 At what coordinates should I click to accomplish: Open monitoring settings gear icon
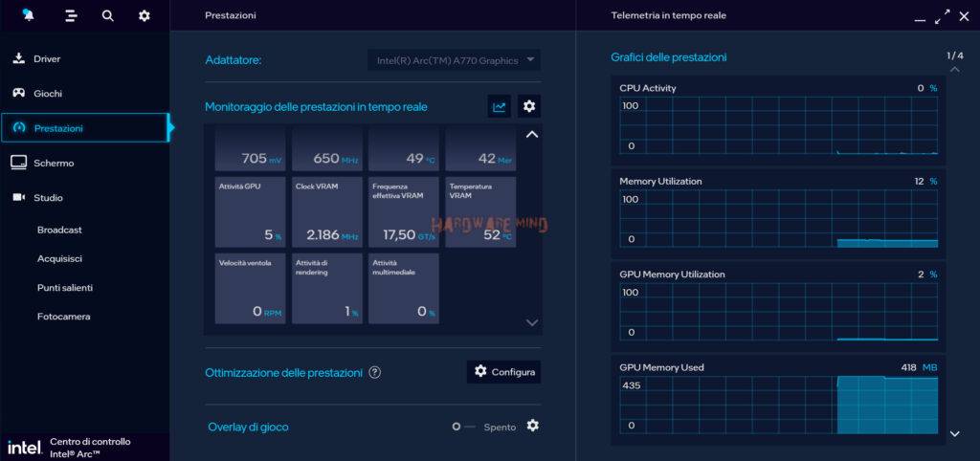click(529, 107)
